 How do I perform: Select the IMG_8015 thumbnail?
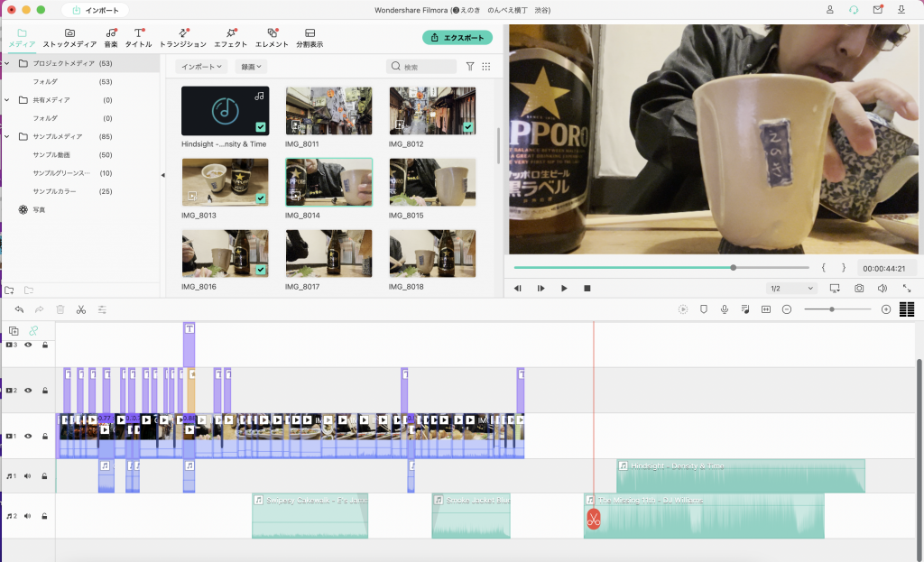point(432,182)
